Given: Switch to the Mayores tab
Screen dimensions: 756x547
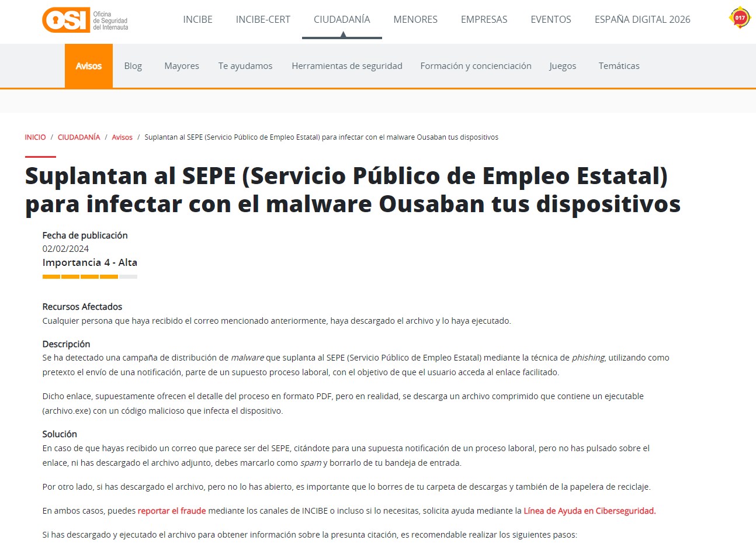Looking at the screenshot, I should click(182, 66).
